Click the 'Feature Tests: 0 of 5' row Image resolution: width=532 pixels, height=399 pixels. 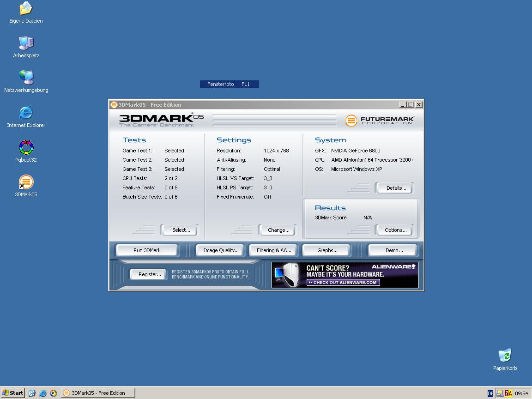150,187
